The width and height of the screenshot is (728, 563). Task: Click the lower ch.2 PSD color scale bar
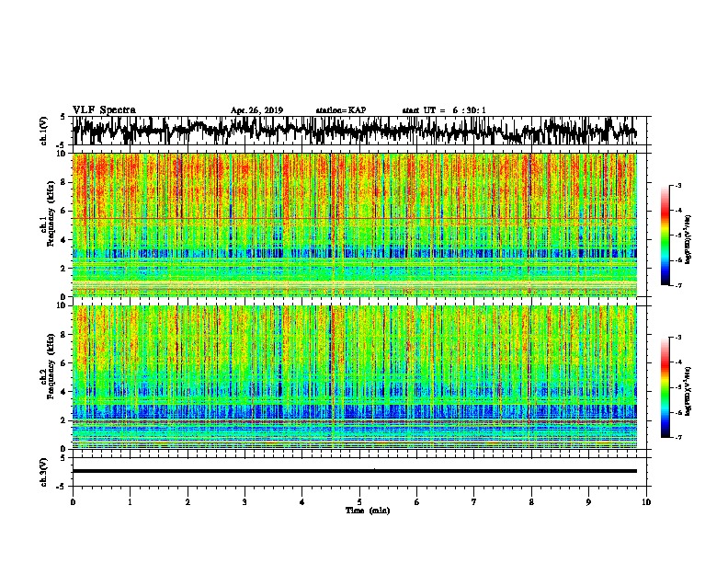click(665, 387)
